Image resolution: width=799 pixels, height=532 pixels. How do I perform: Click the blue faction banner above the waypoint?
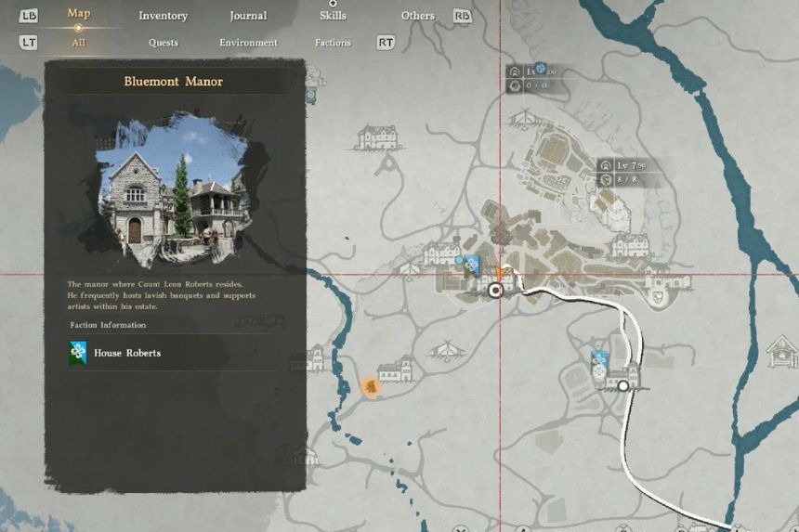[x=599, y=359]
